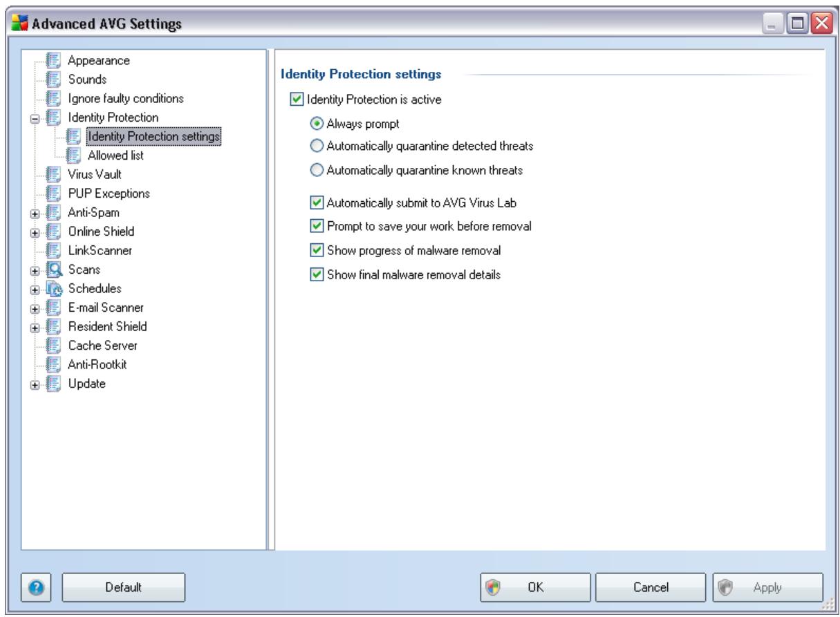Viewport: 840px width, 617px height.
Task: Click the Identity Protection settings child icon
Action: click(x=73, y=136)
